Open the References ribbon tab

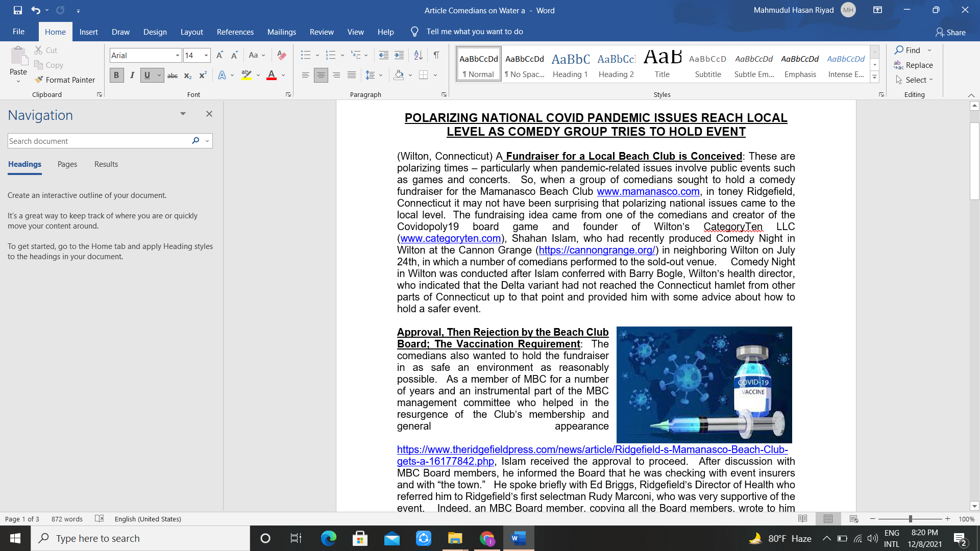[235, 32]
